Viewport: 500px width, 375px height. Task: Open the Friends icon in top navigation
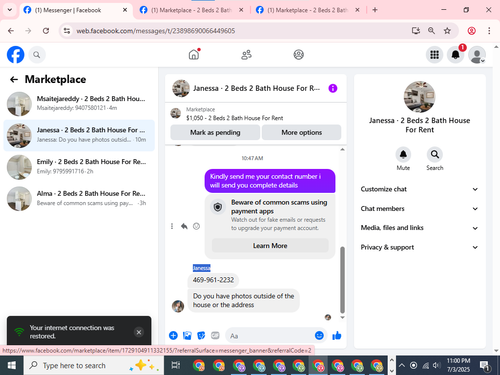point(246,55)
